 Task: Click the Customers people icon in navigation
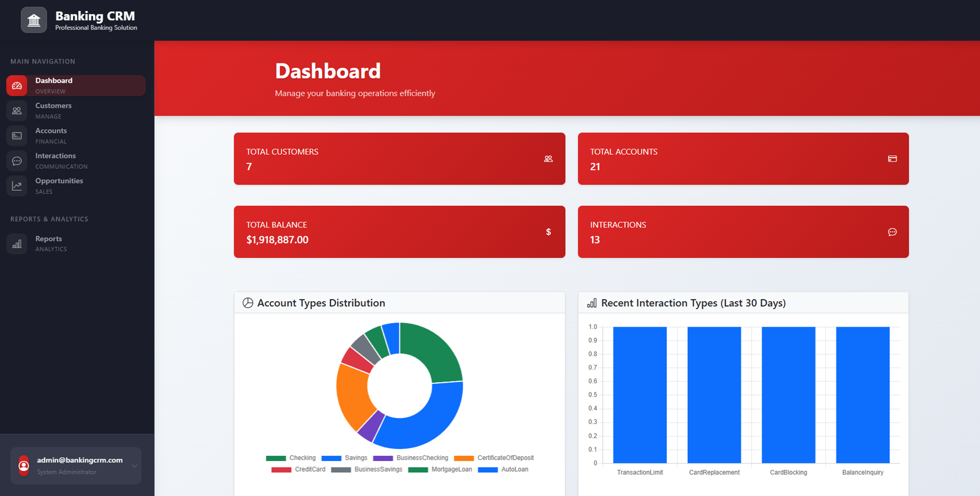[x=17, y=111]
